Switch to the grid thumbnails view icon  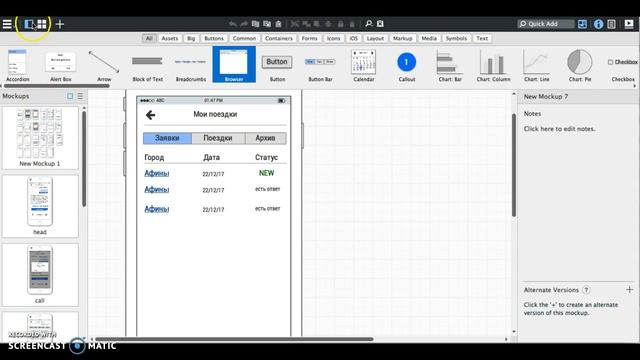[x=42, y=24]
